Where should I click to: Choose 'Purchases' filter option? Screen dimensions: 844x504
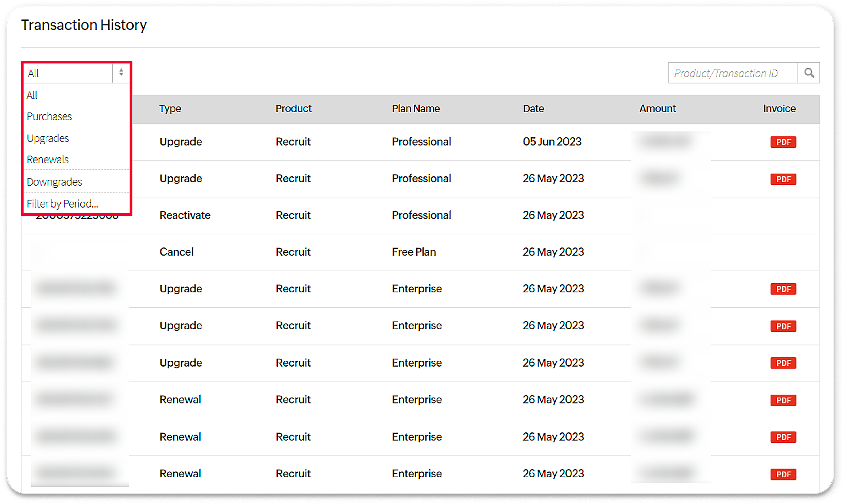pos(49,116)
